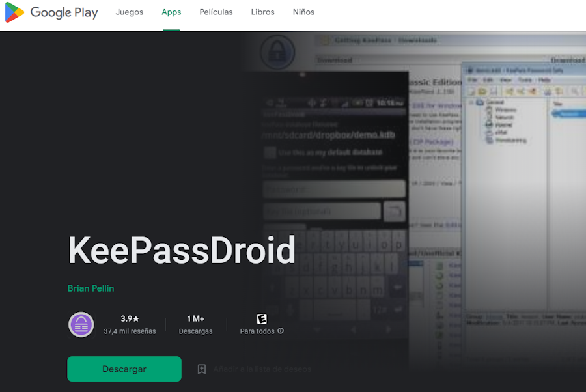Go to the Libros tab

pyautogui.click(x=262, y=12)
